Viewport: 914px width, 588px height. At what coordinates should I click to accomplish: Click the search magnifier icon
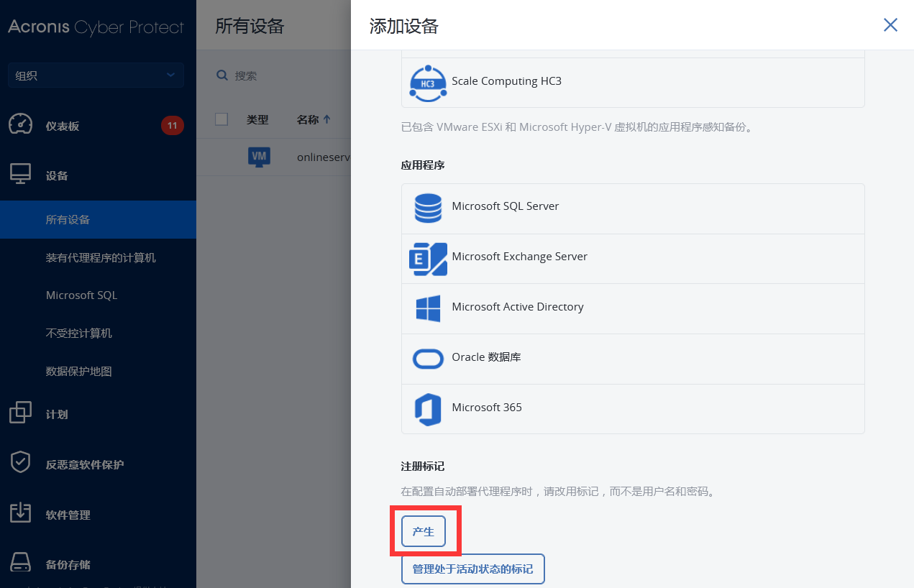pos(222,75)
